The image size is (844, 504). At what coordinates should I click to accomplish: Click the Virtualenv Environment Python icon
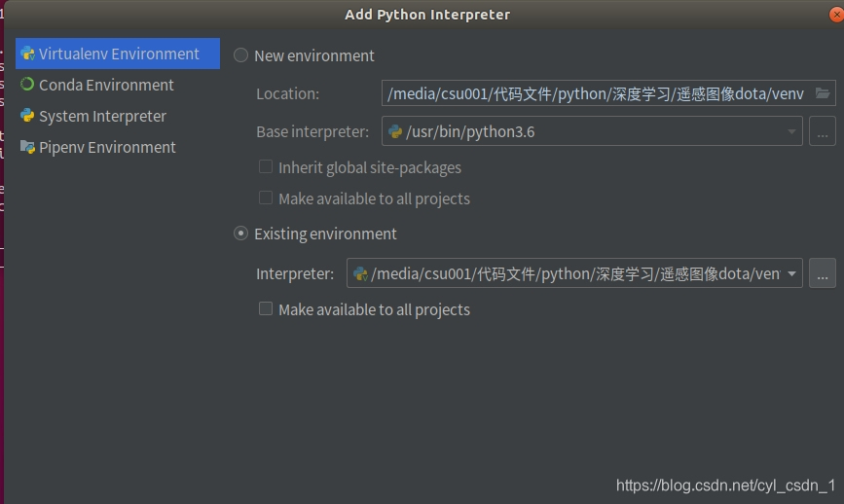click(27, 54)
